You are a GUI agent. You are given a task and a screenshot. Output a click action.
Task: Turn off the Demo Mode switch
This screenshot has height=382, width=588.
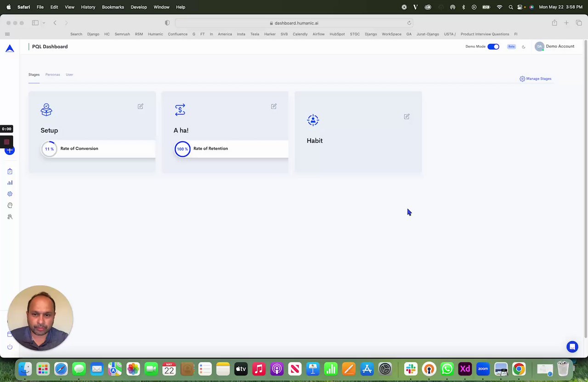point(493,46)
